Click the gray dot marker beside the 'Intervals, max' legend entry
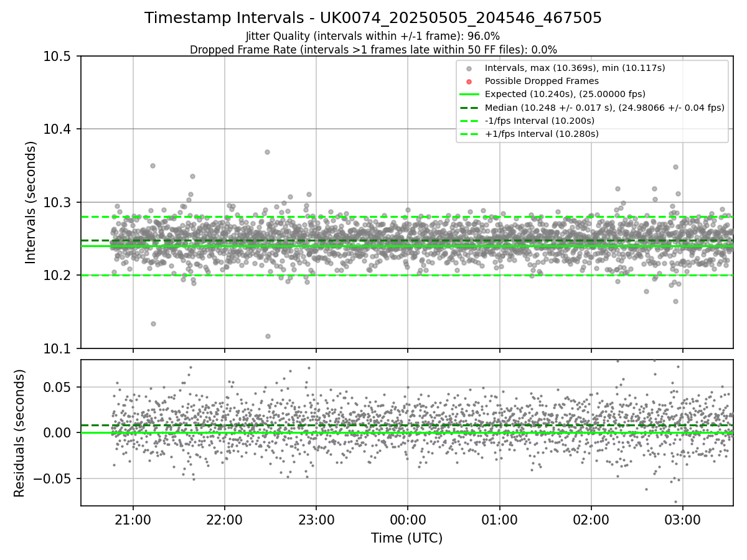Image resolution: width=747 pixels, height=560 pixels. [x=469, y=68]
